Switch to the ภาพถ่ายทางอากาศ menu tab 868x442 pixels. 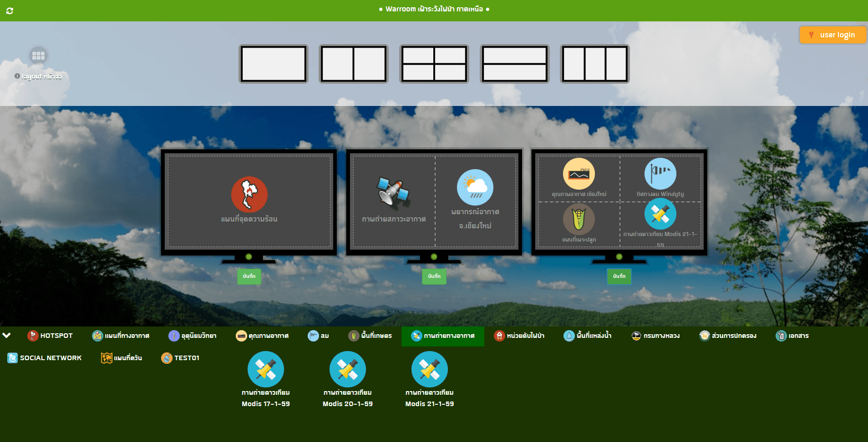[442, 336]
